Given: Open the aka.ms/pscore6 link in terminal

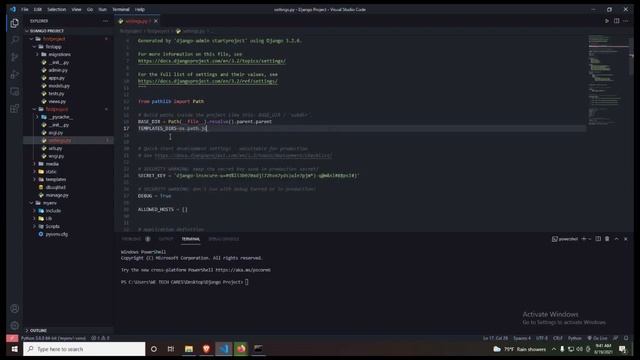Looking at the screenshot, I should [243, 270].
